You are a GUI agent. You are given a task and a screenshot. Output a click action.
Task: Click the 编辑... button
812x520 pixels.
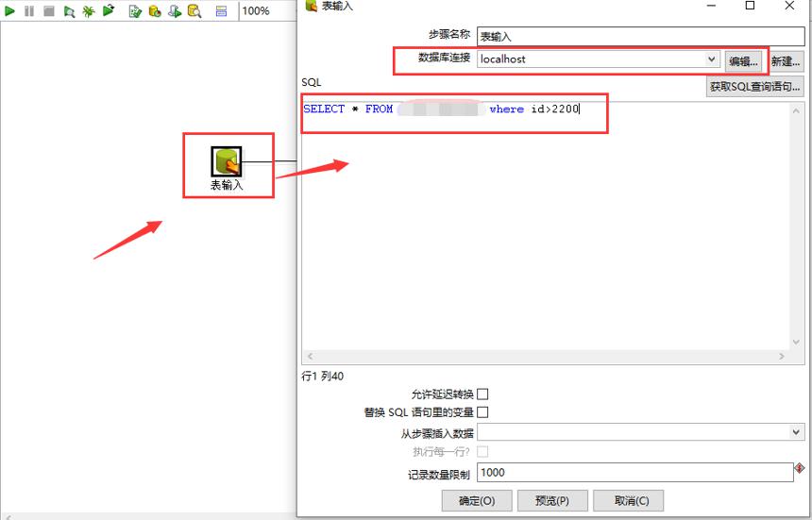click(x=744, y=61)
